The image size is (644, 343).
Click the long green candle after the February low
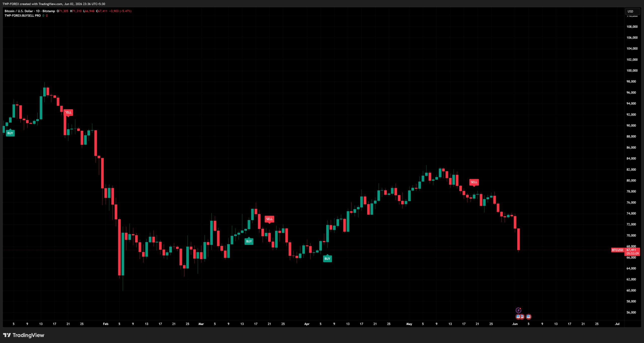(123, 254)
